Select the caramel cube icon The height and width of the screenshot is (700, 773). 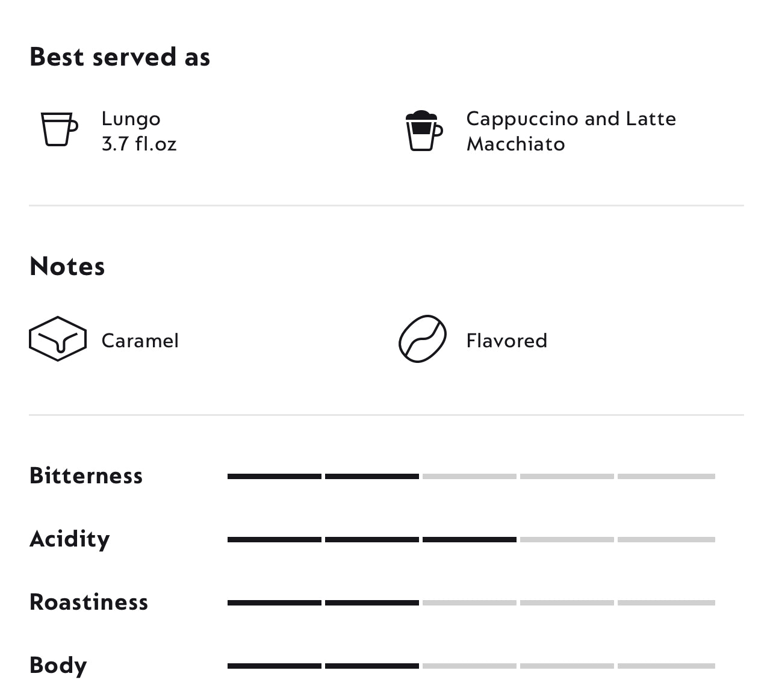click(x=58, y=339)
